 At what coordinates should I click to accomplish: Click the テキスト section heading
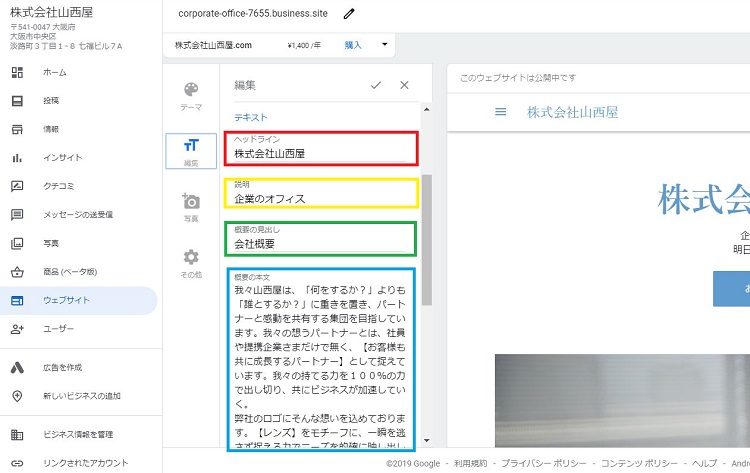(x=251, y=117)
